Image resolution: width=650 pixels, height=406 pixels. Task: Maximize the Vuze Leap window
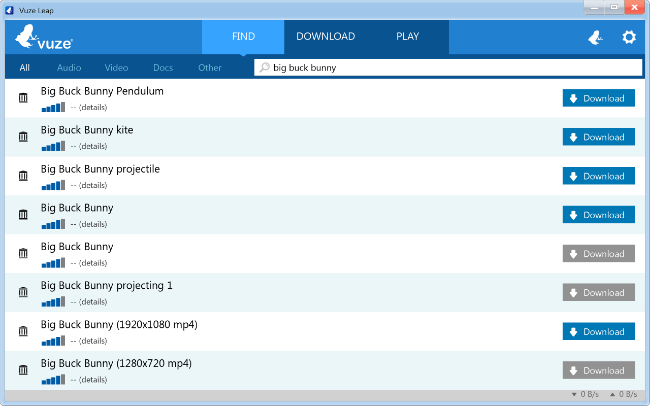coord(614,7)
